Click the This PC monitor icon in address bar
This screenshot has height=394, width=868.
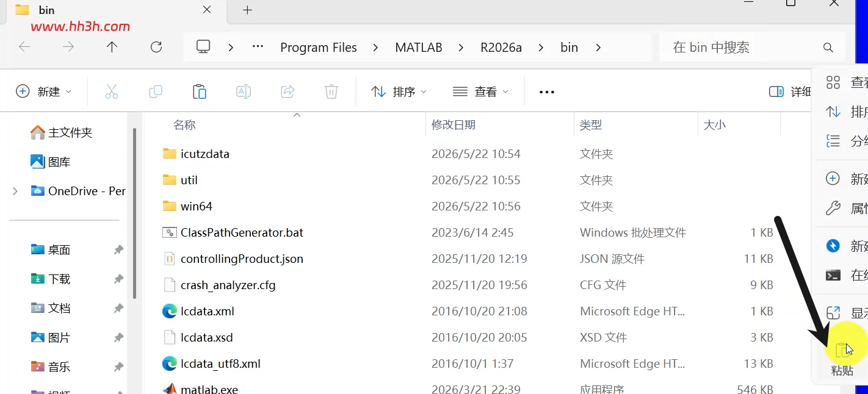pos(203,47)
